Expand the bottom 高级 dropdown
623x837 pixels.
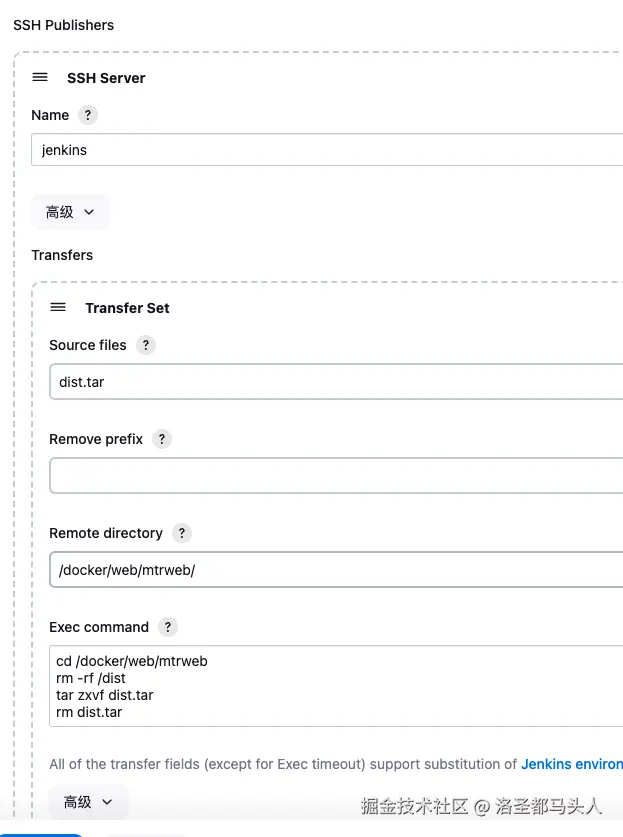[88, 802]
